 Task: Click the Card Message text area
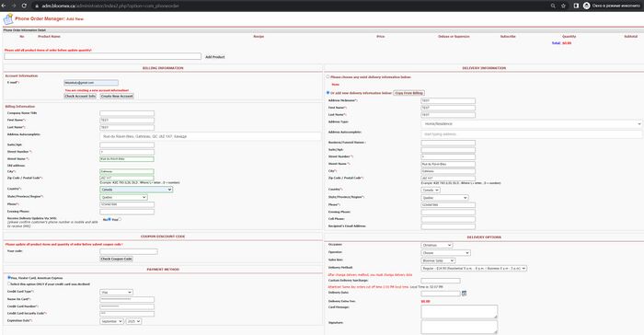[459, 311]
